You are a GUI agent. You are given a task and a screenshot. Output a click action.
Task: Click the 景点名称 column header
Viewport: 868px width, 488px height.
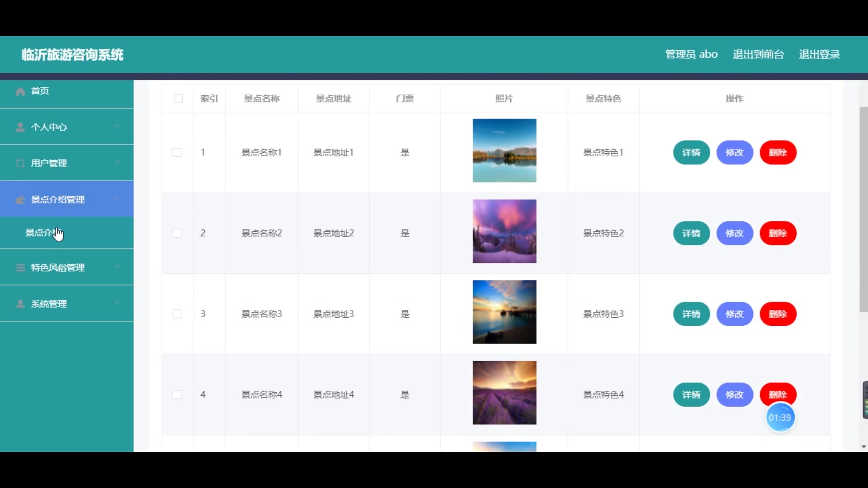(262, 99)
